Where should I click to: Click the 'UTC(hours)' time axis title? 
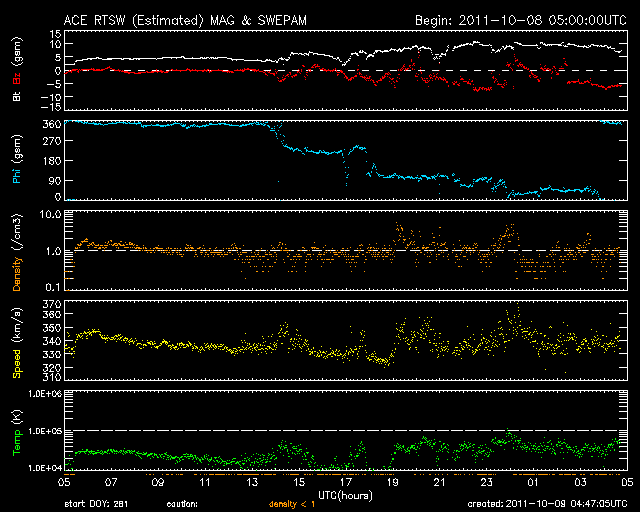tap(345, 496)
